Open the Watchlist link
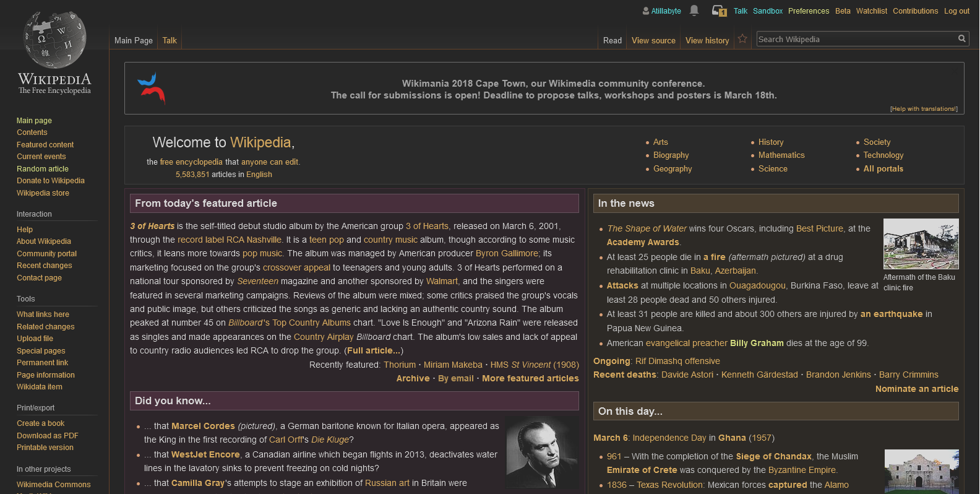Screen dimensions: 980x494 872,11
